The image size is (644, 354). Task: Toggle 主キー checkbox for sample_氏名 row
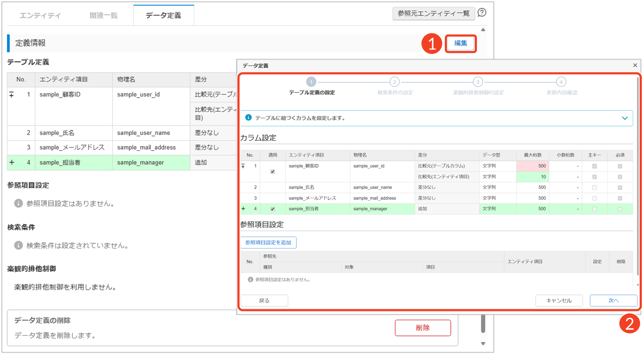click(x=595, y=188)
